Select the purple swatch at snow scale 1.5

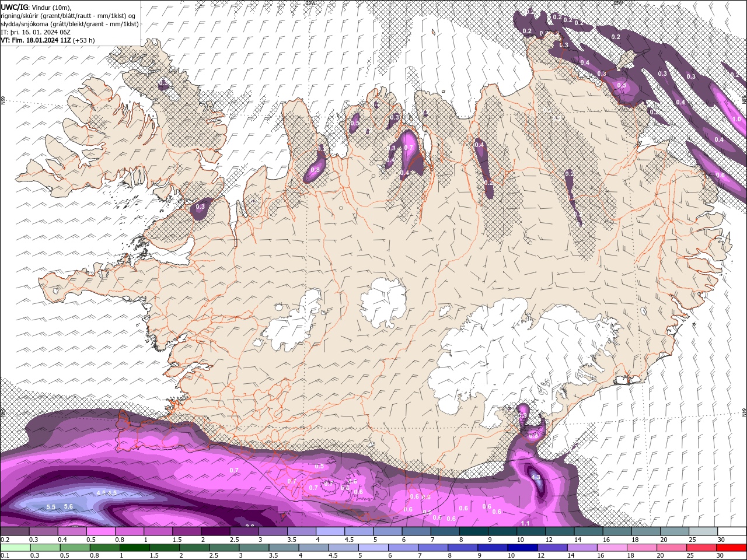point(187,531)
